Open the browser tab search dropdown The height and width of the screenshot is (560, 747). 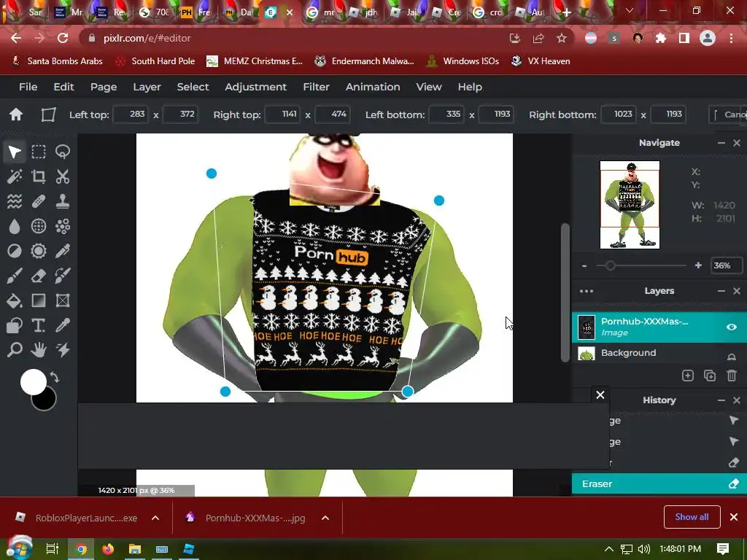coord(630,10)
